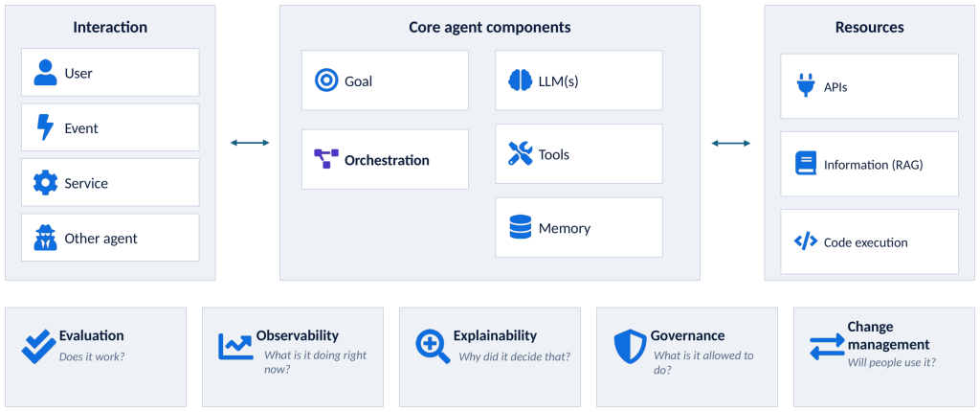The height and width of the screenshot is (412, 980).
Task: Click the Other agent spy icon
Action: coord(45,238)
